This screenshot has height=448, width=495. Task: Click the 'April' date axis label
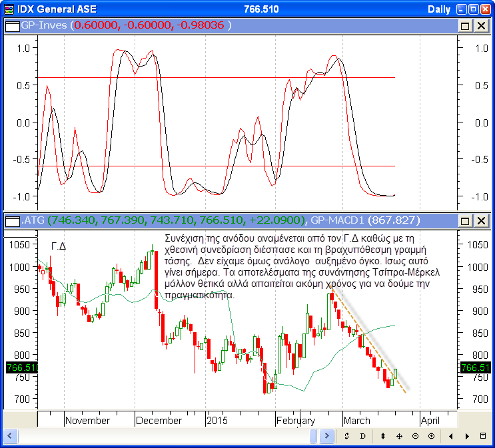click(430, 421)
